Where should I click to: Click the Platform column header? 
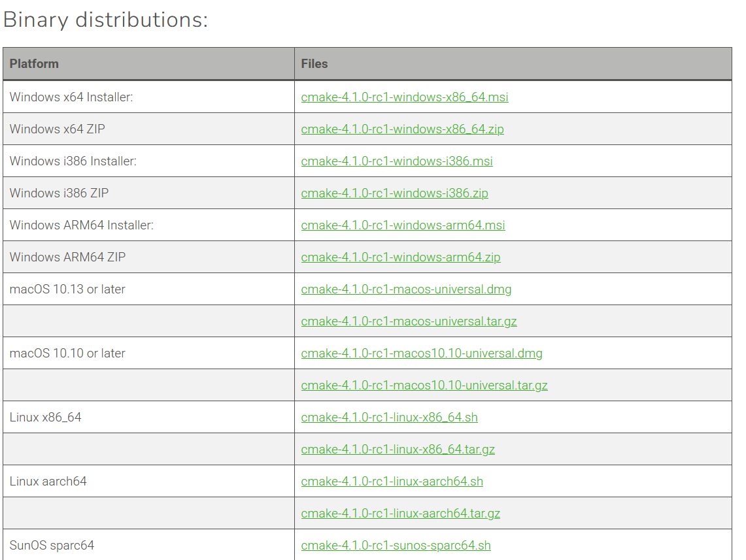pyautogui.click(x=34, y=64)
